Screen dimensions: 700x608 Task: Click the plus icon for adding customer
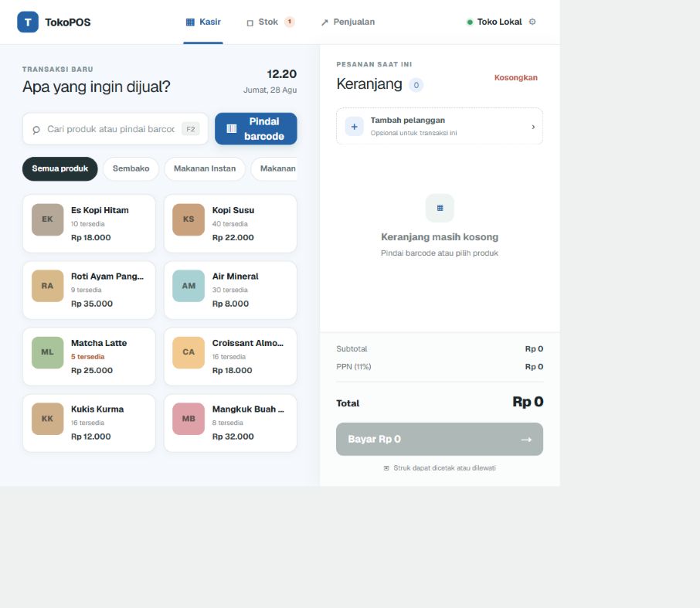[354, 127]
